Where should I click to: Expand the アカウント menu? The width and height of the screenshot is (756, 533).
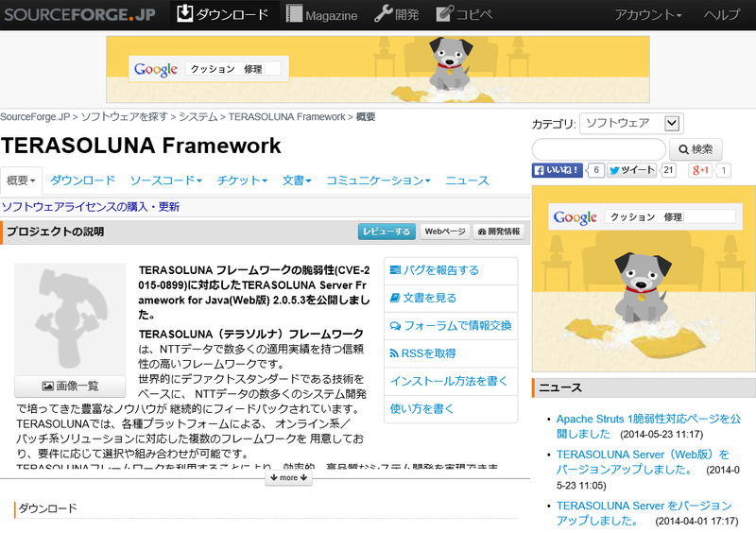click(647, 15)
